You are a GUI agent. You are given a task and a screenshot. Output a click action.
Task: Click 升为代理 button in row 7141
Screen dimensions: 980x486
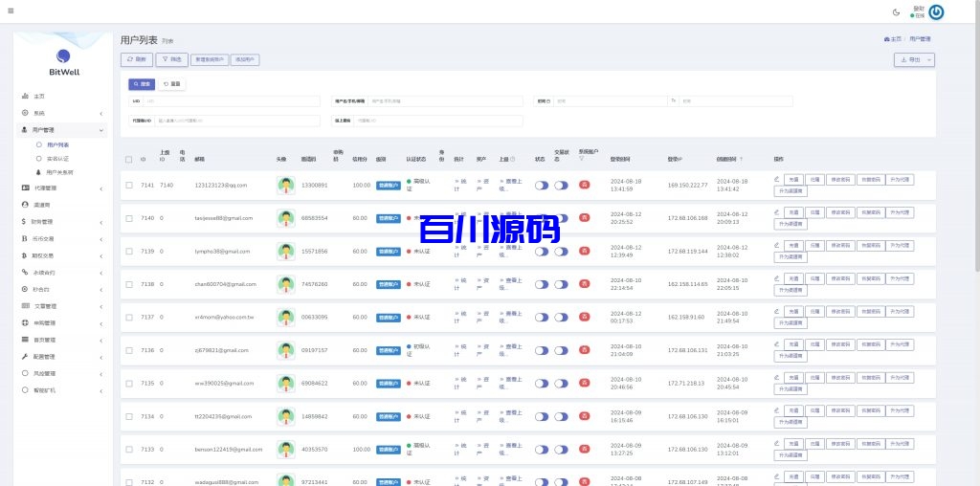click(x=900, y=180)
